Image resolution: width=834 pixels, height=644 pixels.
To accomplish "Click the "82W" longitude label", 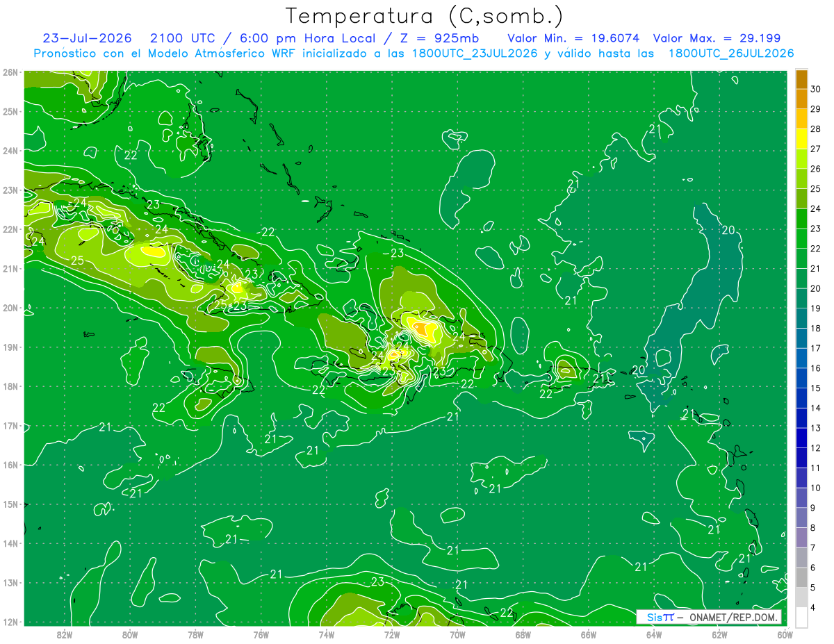I will coord(65,634).
